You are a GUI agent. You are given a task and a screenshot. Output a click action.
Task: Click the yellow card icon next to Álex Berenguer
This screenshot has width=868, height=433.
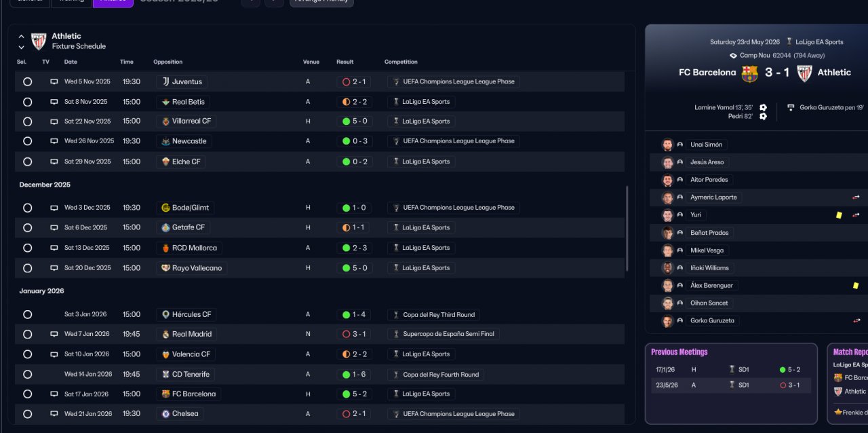pos(856,286)
